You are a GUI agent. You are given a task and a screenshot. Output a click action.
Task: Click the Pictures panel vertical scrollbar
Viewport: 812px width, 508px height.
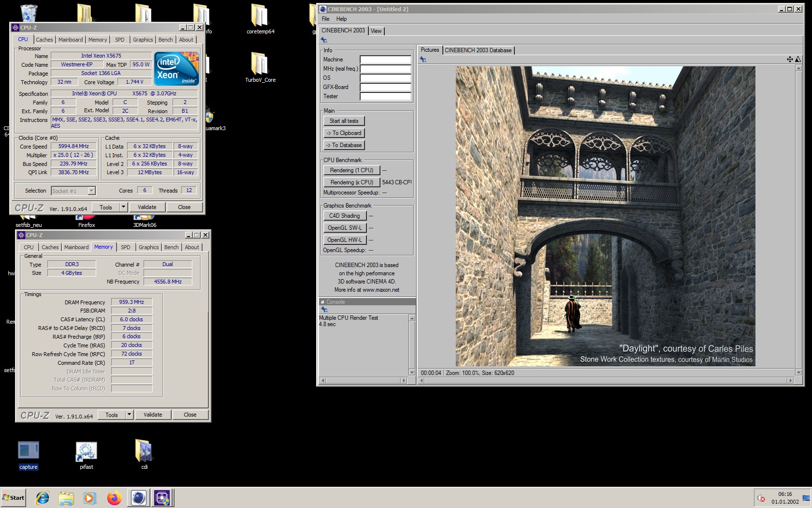tap(798, 220)
